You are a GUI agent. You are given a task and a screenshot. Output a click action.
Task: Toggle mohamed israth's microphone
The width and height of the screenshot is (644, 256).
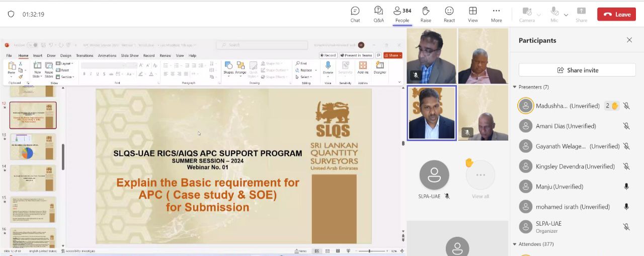[x=626, y=207]
